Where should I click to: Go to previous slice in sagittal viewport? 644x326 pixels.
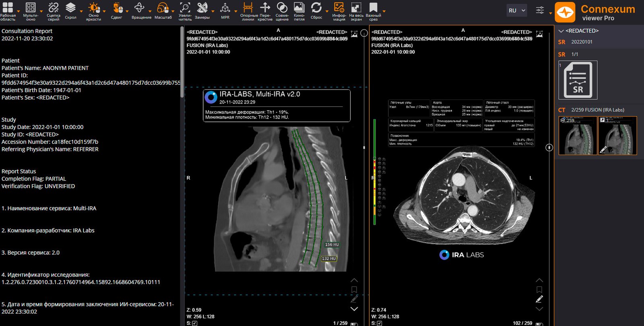coord(354,280)
